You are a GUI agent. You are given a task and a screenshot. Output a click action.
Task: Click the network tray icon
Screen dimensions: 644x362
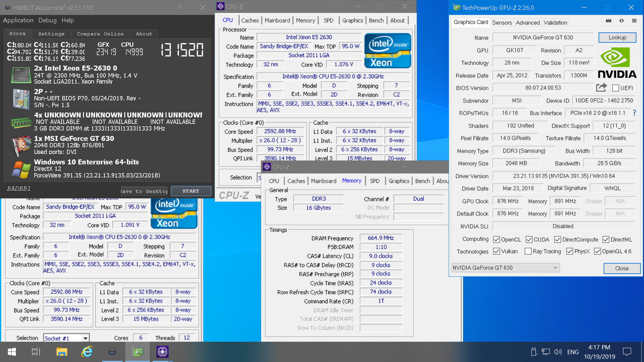coord(546,352)
